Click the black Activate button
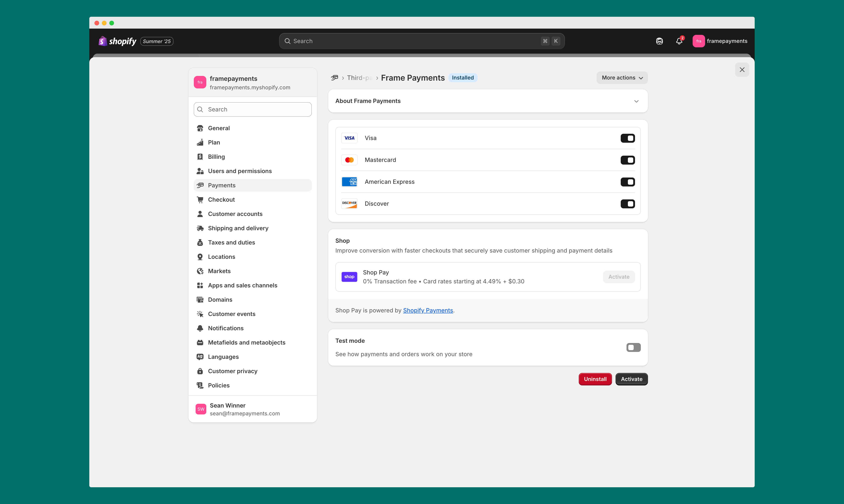844x504 pixels. (631, 379)
